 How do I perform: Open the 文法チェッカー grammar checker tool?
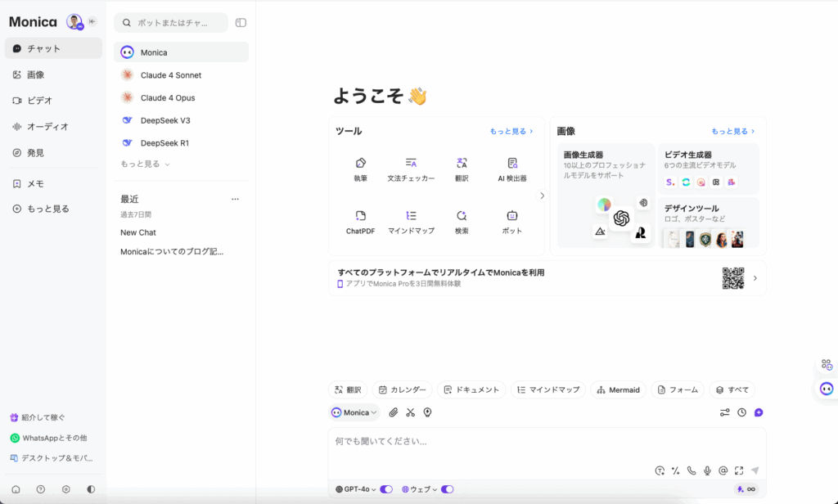click(x=411, y=169)
